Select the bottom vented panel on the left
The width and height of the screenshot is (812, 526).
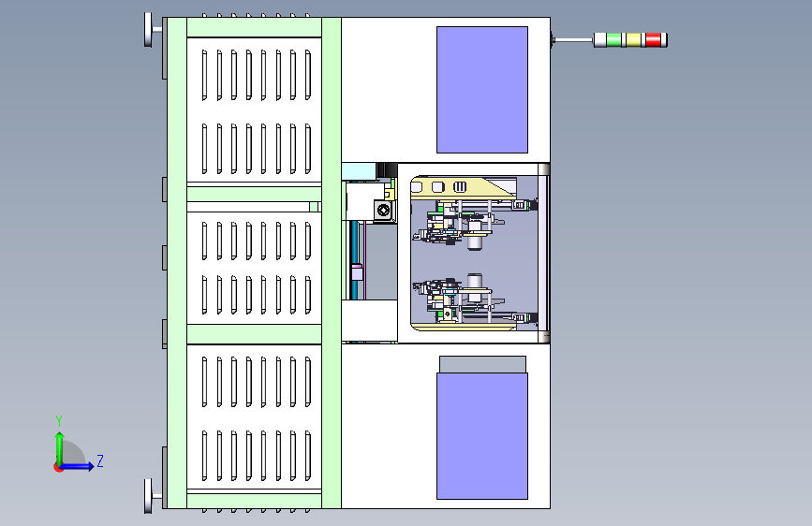(254, 416)
